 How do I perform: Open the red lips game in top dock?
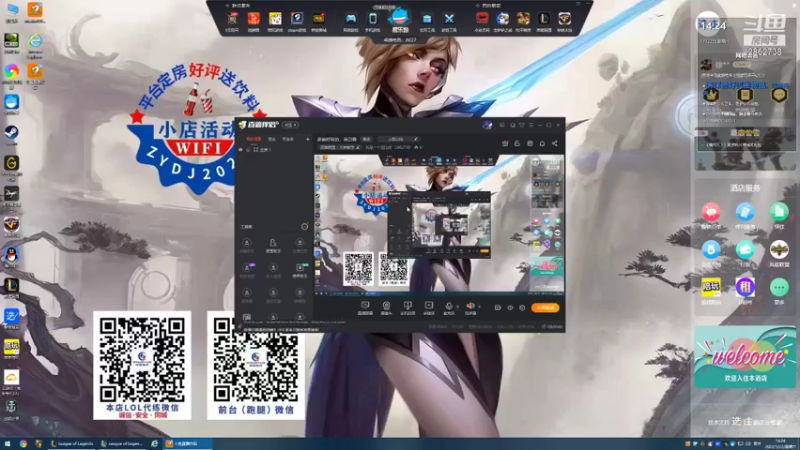tap(482, 21)
